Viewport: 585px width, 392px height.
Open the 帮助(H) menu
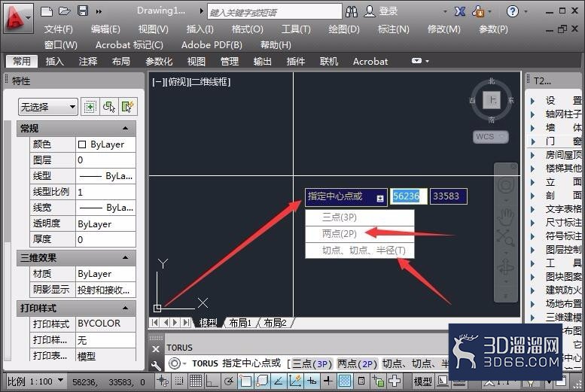[276, 45]
